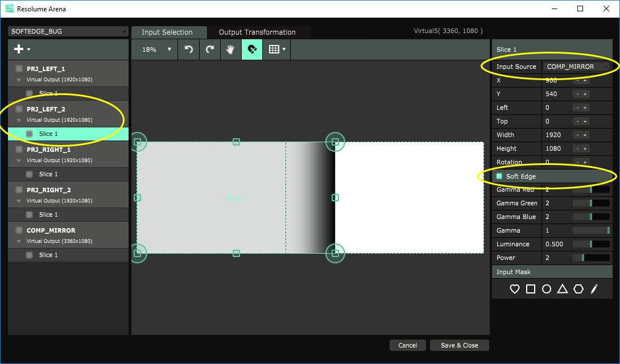Click the undo arrow icon
620x364 pixels.
[189, 49]
